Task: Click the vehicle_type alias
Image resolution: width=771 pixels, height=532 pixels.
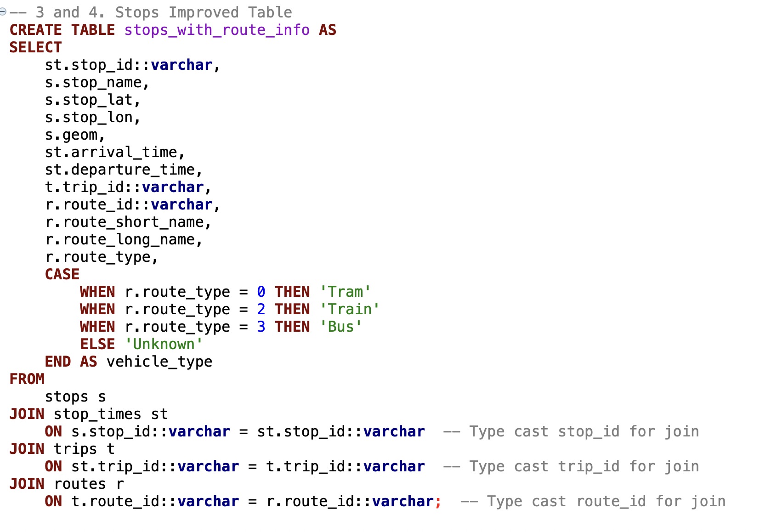Action: click(159, 362)
